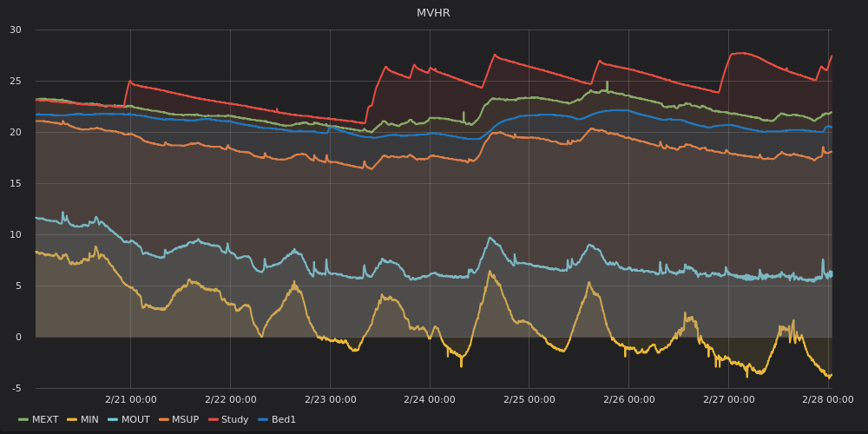Click the 2/24 00:00 x-axis label

[x=430, y=399]
